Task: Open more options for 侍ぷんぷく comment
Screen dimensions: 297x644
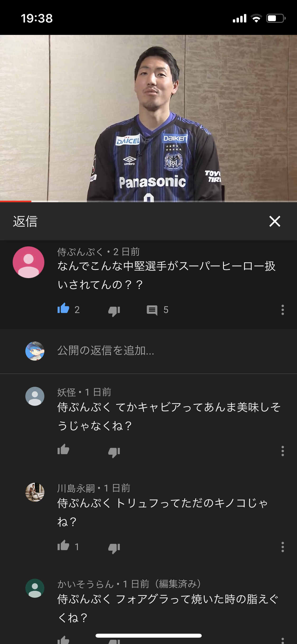Action: click(x=282, y=310)
